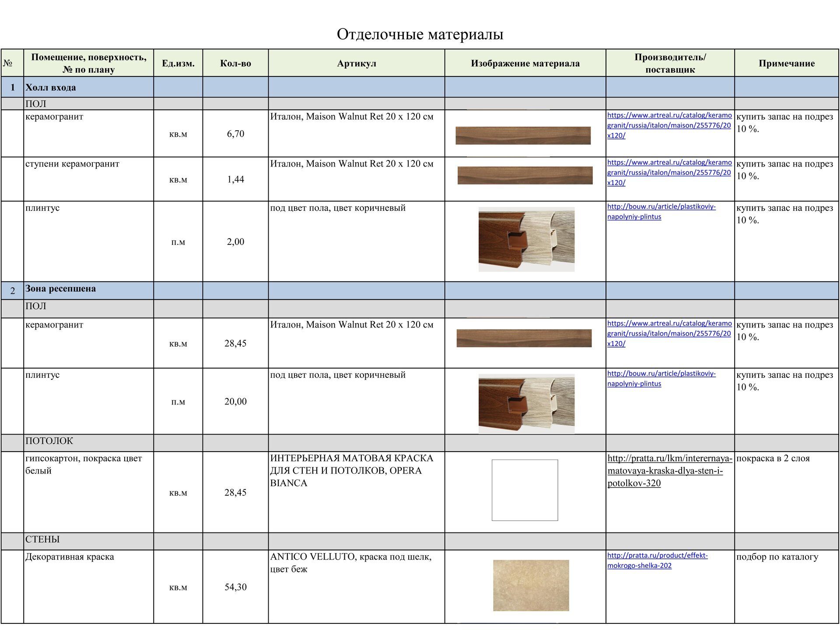Select 'ступени керамогранит' cell
840x630 pixels.
pos(89,179)
